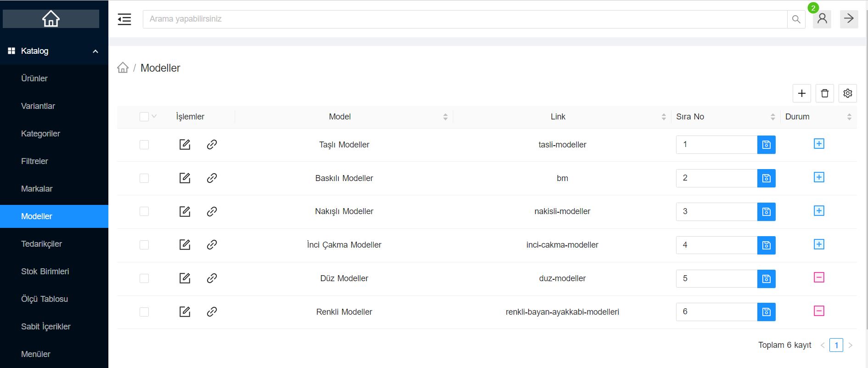This screenshot has height=368, width=868.
Task: Edit the Taşlı Modeller row
Action: pos(185,145)
